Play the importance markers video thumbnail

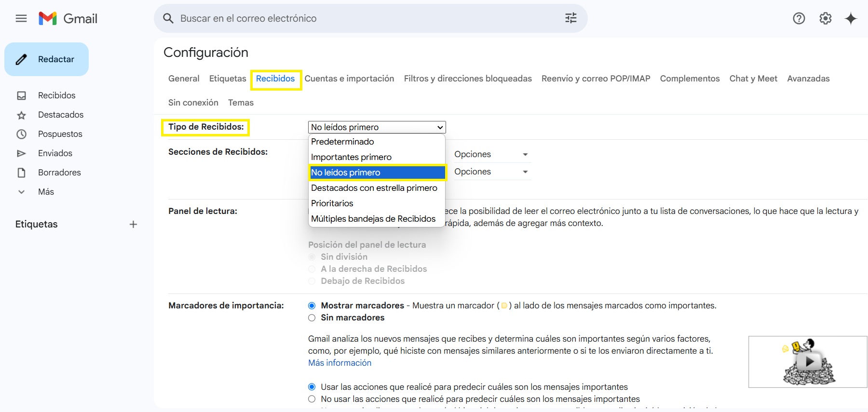[x=809, y=361]
